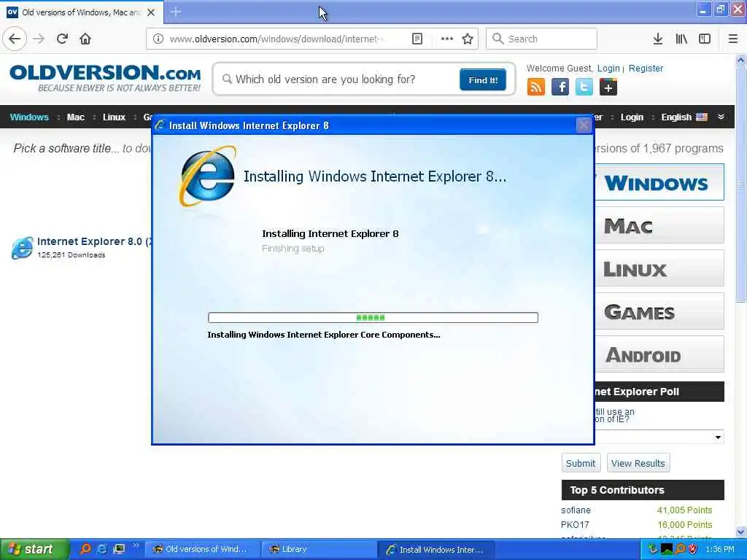
Task: Click the 1:36 PM taskbar clock
Action: (x=720, y=549)
